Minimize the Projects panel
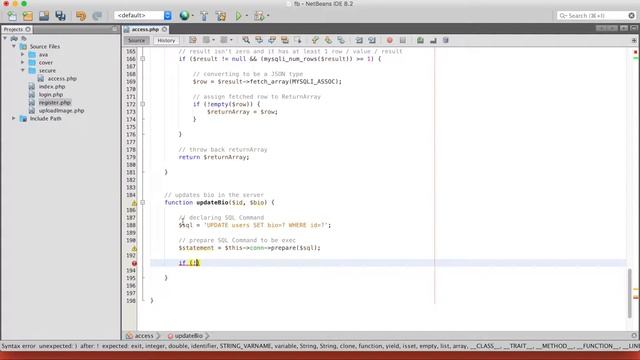Image resolution: width=640 pixels, height=360 pixels. (115, 29)
